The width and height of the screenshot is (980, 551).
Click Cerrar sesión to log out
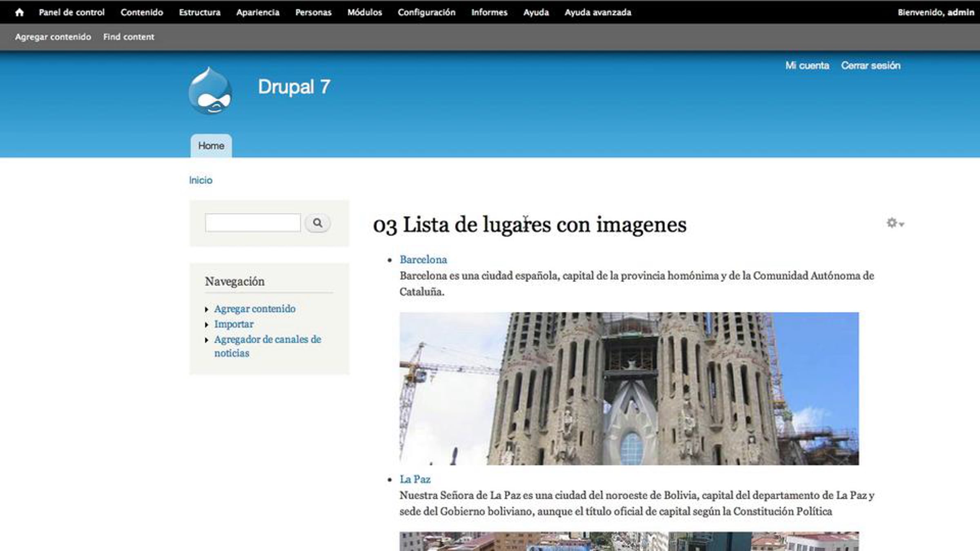coord(870,65)
